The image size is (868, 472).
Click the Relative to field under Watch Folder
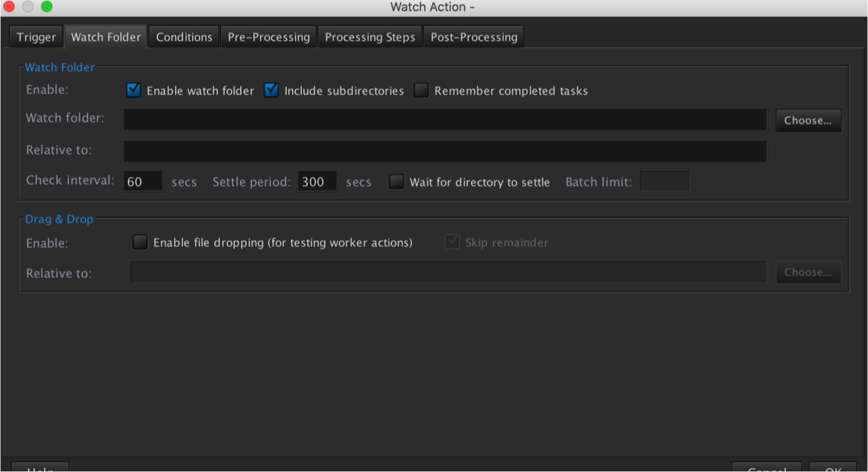444,151
